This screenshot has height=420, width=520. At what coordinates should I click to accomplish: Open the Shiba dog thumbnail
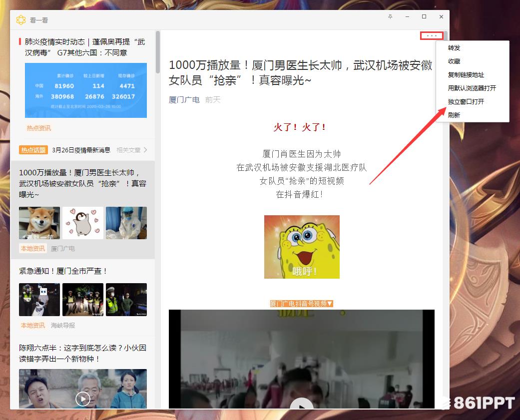39,223
